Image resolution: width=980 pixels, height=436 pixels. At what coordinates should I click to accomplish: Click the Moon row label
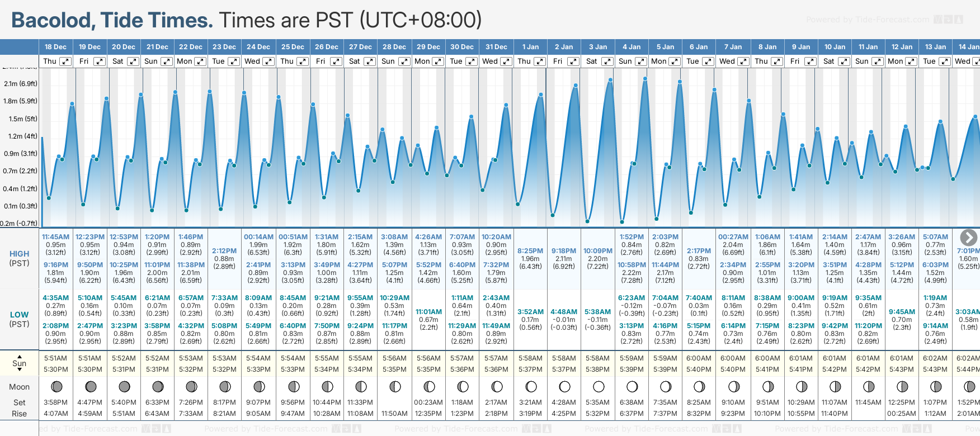click(x=20, y=387)
